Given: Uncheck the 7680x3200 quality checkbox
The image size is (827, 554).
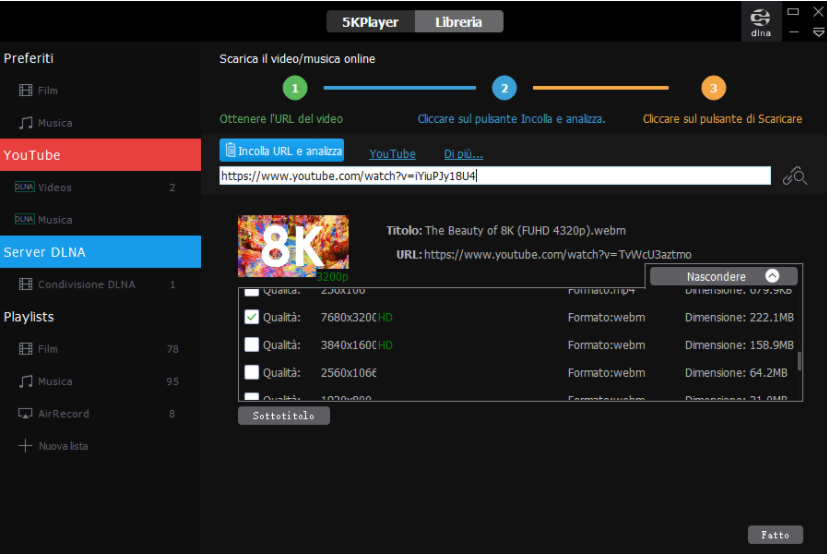Looking at the screenshot, I should [x=252, y=317].
